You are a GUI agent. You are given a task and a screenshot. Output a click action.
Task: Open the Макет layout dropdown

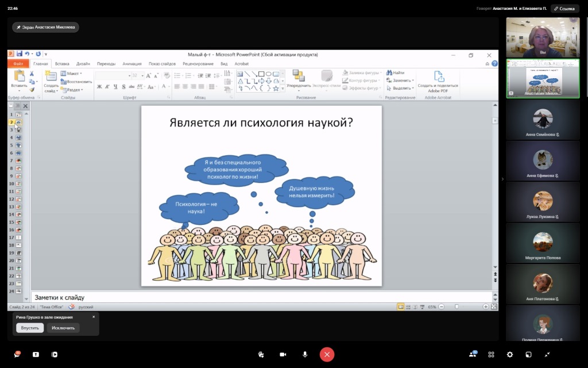pos(71,73)
